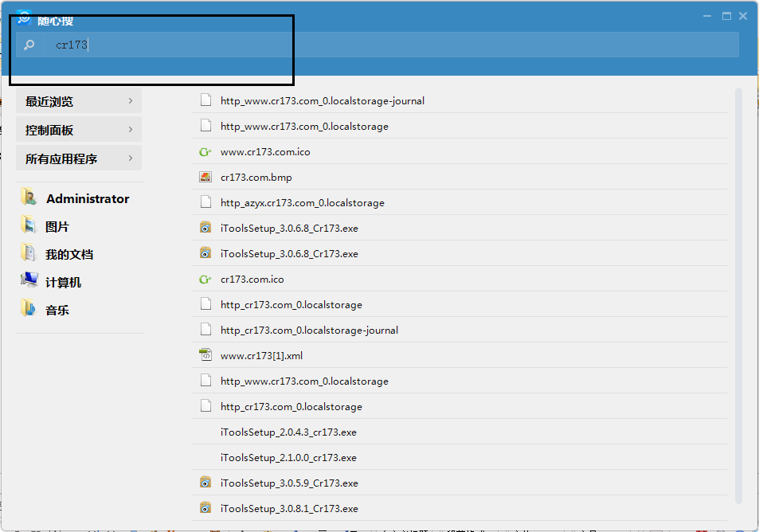Viewport: 759px width, 532px height.
Task: Click the installer icon of iToolsSetup_3.0.8.1_Cr173.exe
Action: tap(205, 507)
